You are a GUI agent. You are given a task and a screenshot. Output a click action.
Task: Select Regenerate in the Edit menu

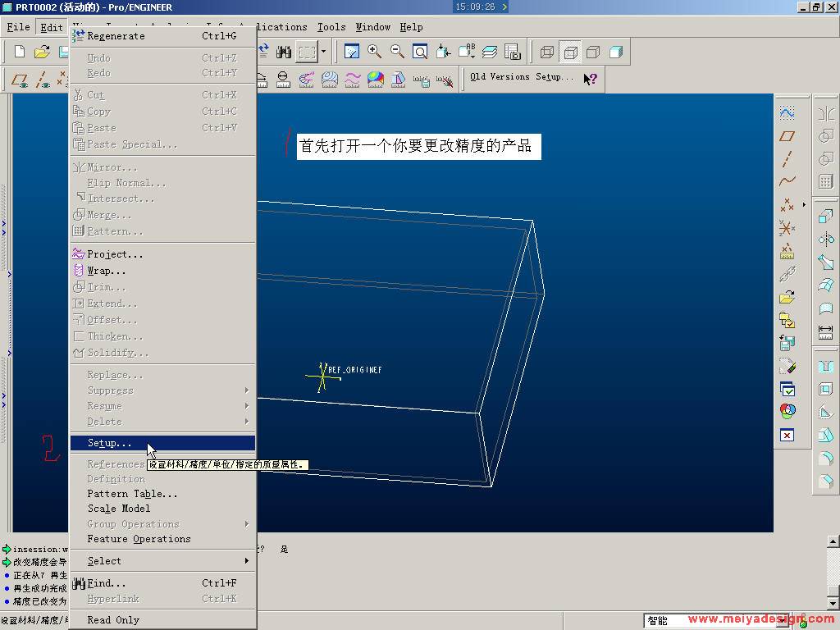coord(116,36)
